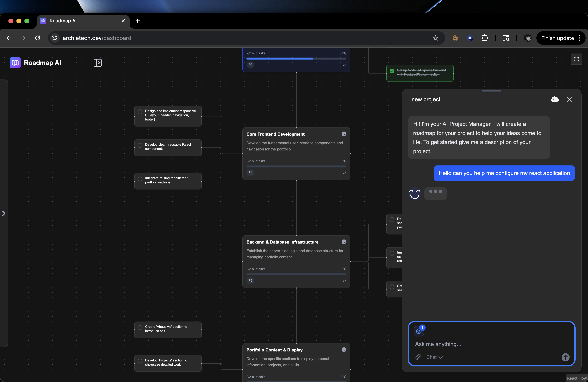The image size is (588, 382).
Task: Click the React Flow attribution link
Action: [576, 378]
